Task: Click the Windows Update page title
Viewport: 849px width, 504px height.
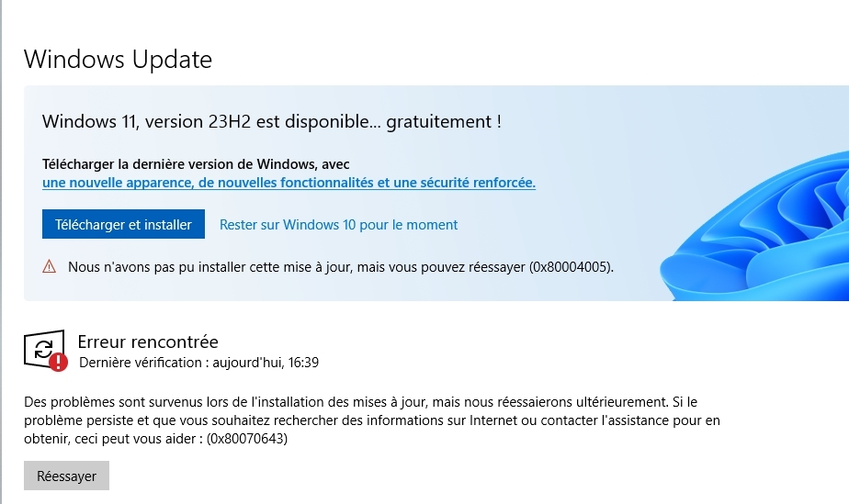Action: 118,60
